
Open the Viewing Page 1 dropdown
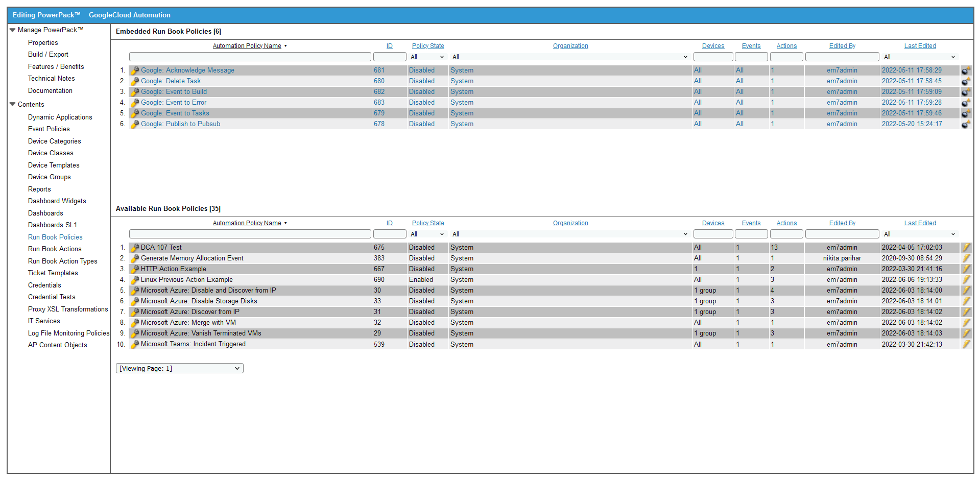click(x=180, y=369)
